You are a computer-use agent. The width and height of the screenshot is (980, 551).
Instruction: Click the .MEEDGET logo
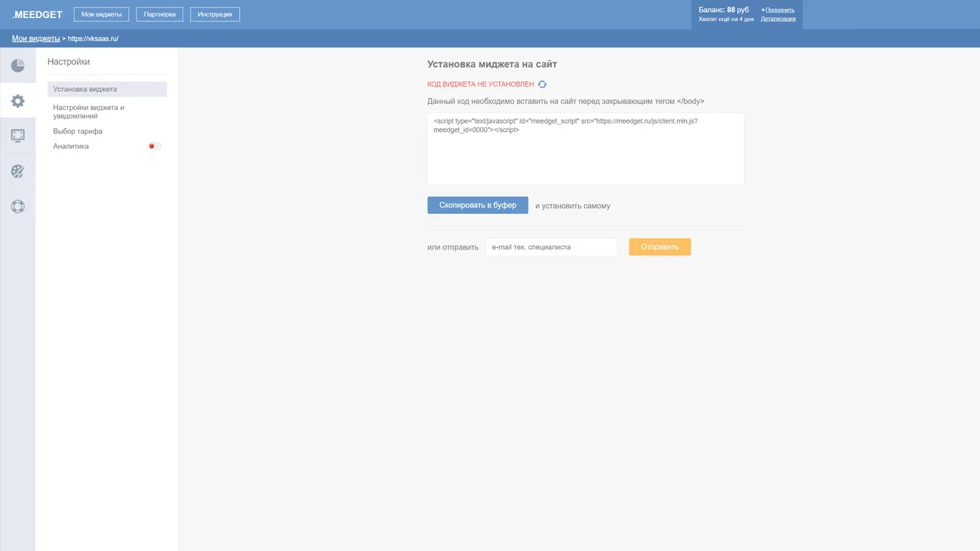[37, 14]
